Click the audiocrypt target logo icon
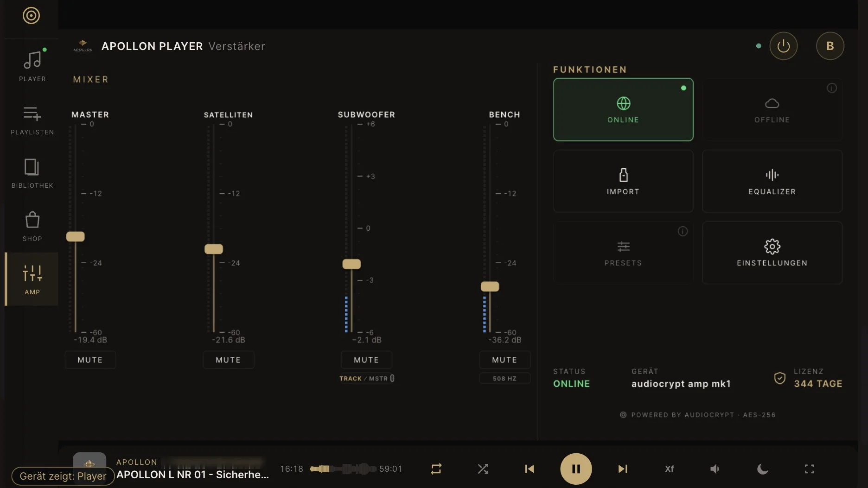The height and width of the screenshot is (488, 868). [x=31, y=16]
